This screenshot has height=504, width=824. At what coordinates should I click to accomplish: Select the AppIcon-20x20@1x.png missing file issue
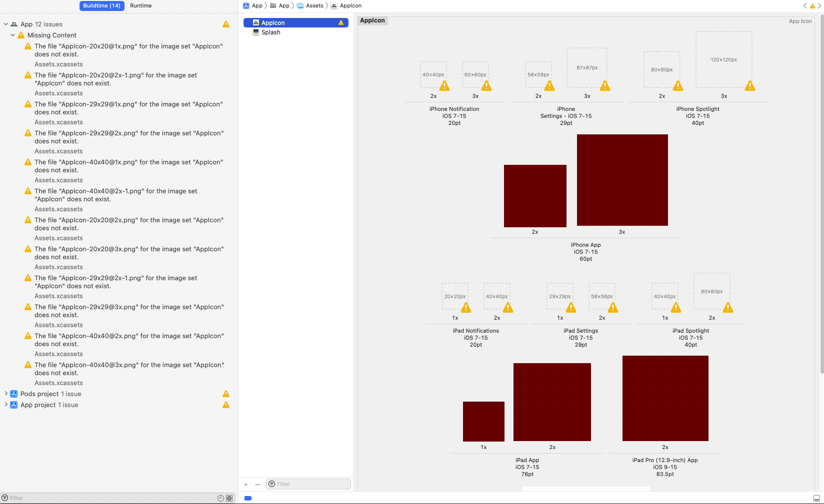tap(128, 50)
